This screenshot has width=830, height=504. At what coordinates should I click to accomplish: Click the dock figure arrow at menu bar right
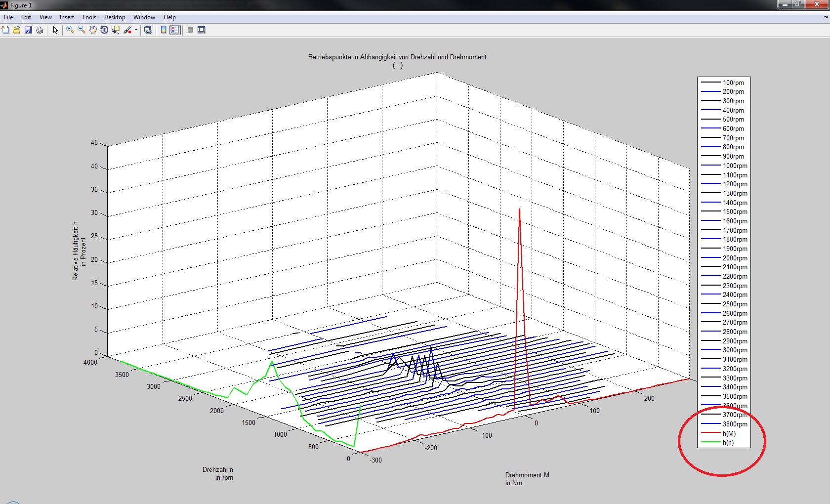pos(826,17)
